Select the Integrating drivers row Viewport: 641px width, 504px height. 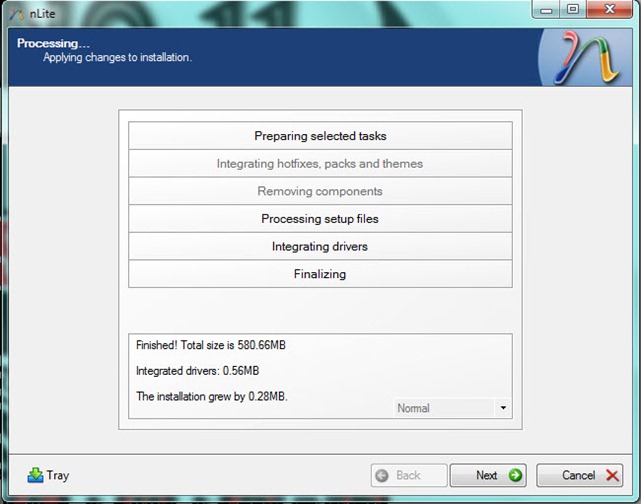320,246
